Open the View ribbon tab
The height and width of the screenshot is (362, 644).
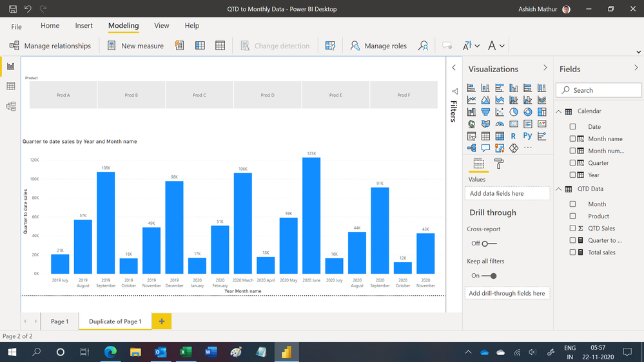(161, 26)
